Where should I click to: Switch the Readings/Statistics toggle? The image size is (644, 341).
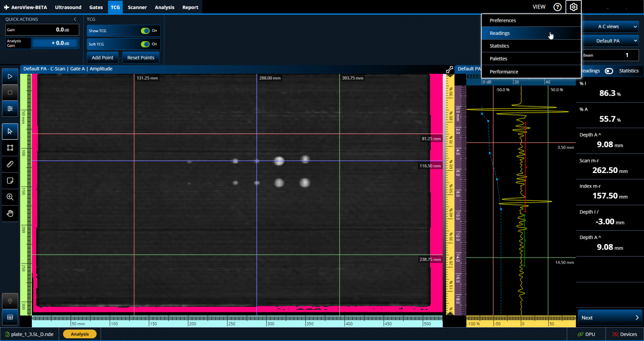(x=609, y=71)
